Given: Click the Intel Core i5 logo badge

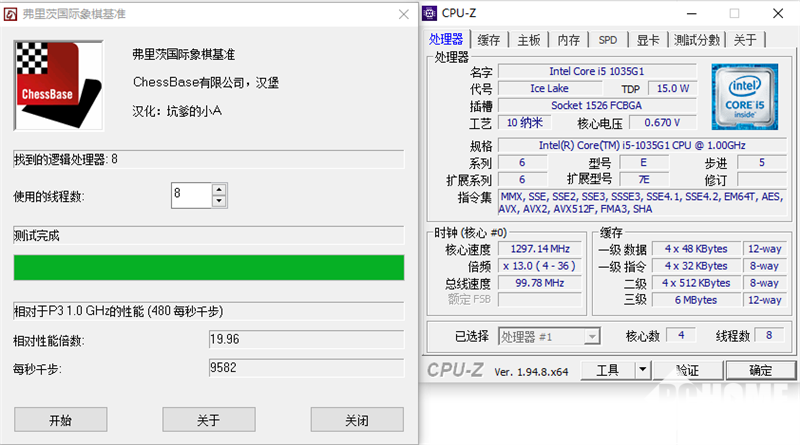Looking at the screenshot, I should (745, 96).
